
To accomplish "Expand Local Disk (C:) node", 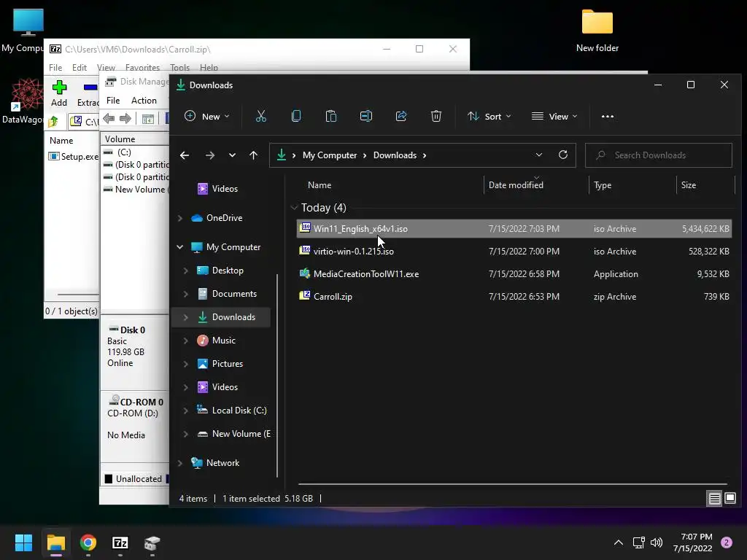I will click(186, 411).
